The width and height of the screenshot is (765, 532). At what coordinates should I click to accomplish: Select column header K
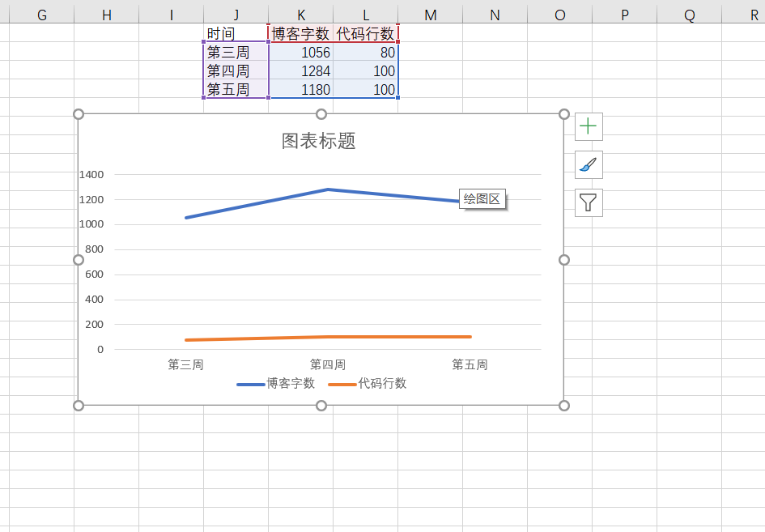(301, 15)
